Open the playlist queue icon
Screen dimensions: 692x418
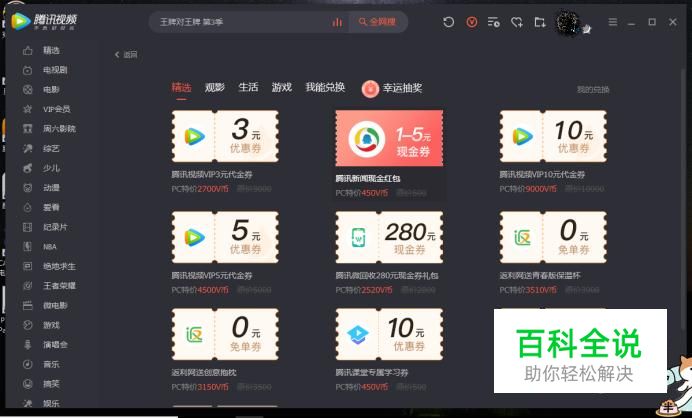[494, 22]
